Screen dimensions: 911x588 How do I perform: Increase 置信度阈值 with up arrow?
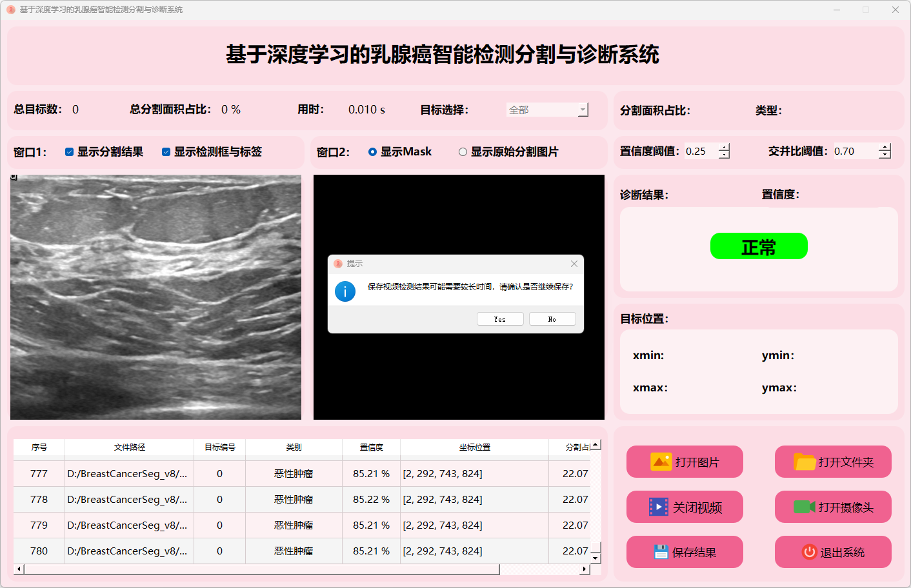pos(724,148)
